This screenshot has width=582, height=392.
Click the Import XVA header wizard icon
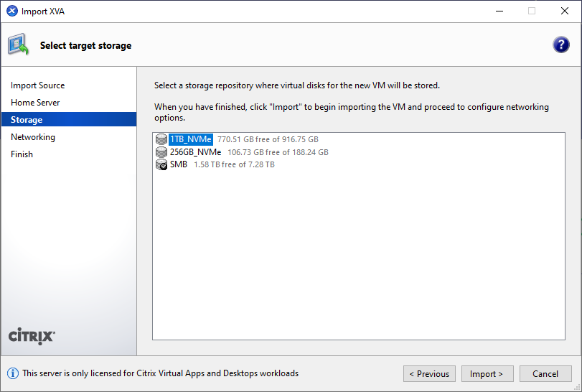(x=19, y=45)
